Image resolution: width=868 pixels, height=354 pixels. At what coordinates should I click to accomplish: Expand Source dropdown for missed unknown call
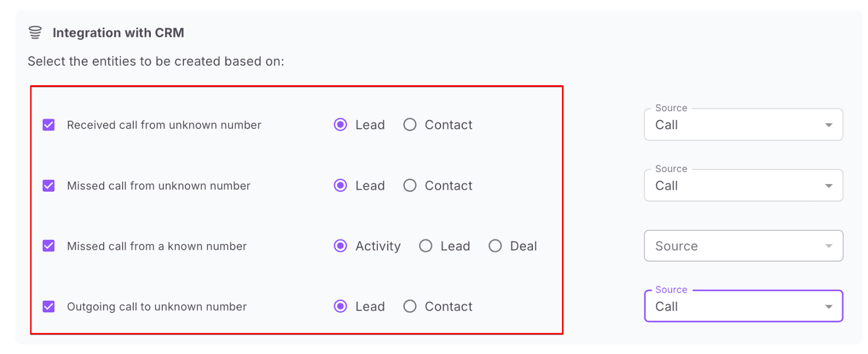click(x=743, y=186)
